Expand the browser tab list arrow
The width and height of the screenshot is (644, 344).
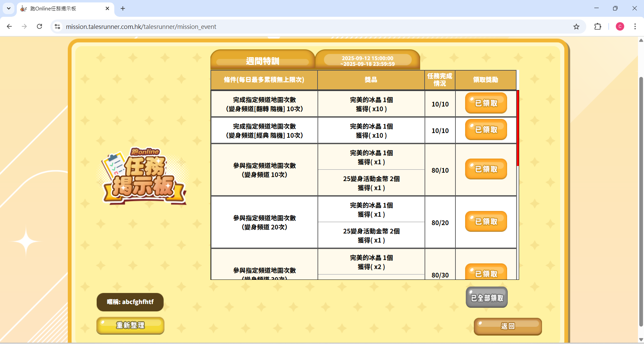coord(8,9)
